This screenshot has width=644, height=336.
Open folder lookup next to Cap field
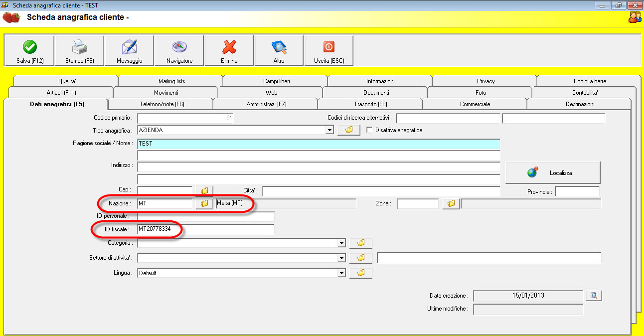point(204,191)
